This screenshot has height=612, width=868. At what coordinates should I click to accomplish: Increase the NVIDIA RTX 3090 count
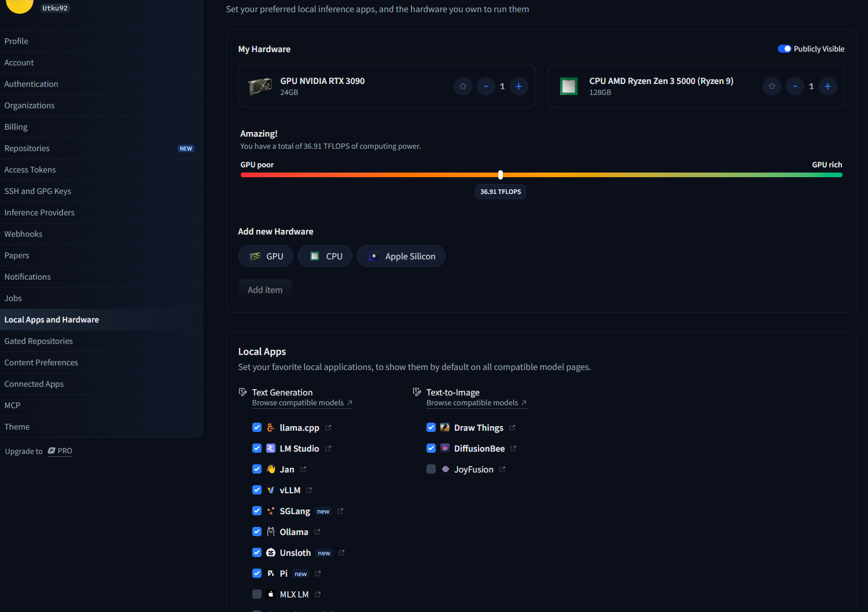pos(519,86)
